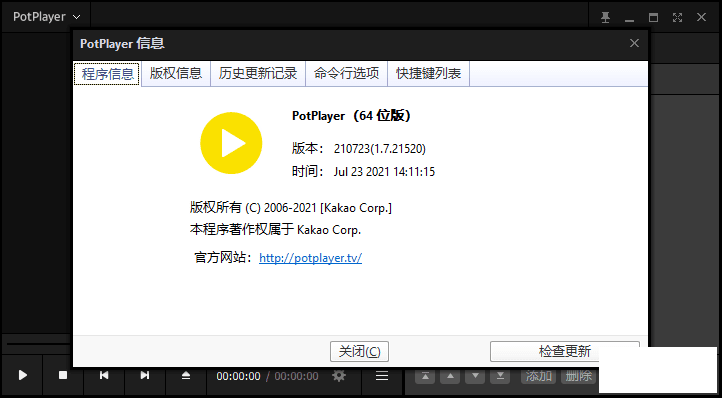The height and width of the screenshot is (398, 722).
Task: Click the 本程序著作权属于 Kakao Corp. line
Action: 275,230
